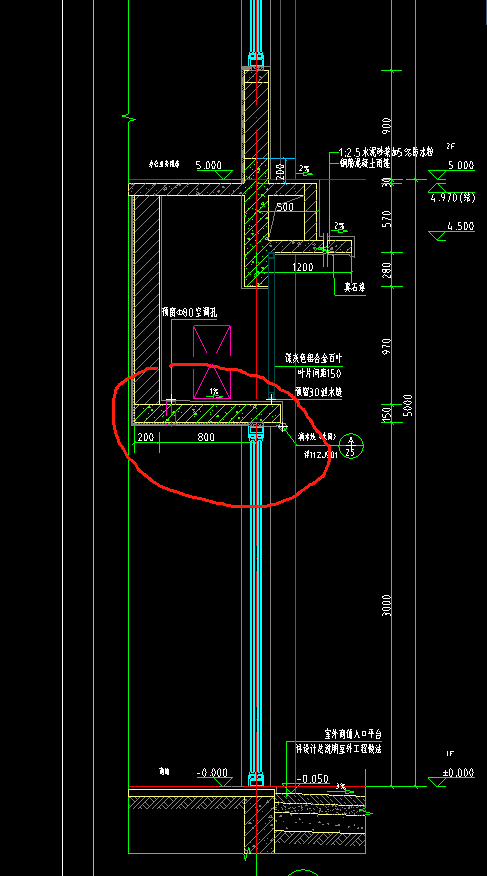Screen dimensions: 487x876
Task: Click the 2% slope label on the canopy top
Action: point(304,168)
